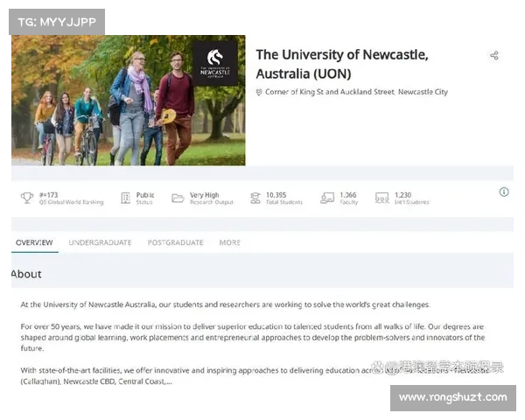The width and height of the screenshot is (525, 420).
Task: Open the Overview tab
Action: [x=34, y=242]
